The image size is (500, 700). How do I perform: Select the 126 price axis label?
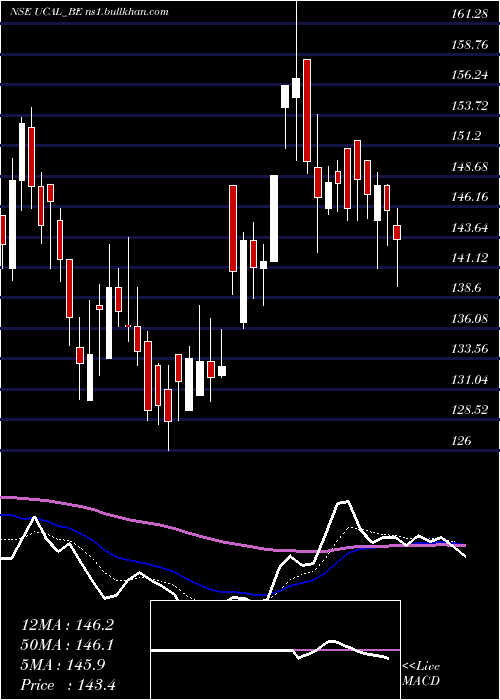[x=461, y=441]
